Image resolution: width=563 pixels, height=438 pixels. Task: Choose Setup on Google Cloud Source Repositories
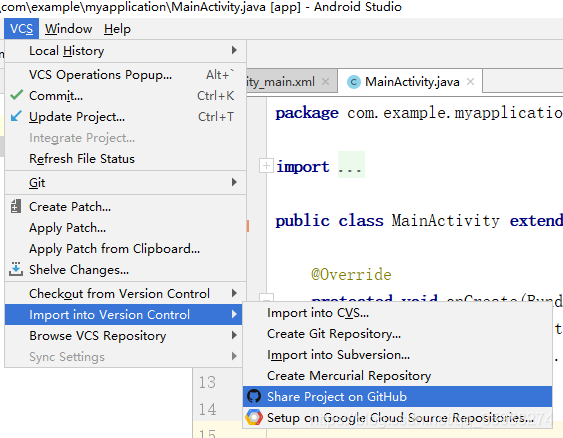[x=397, y=418]
